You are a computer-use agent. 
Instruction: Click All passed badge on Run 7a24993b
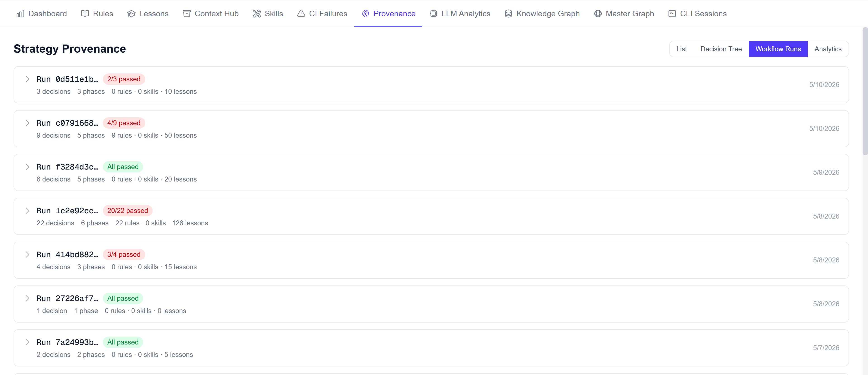123,342
